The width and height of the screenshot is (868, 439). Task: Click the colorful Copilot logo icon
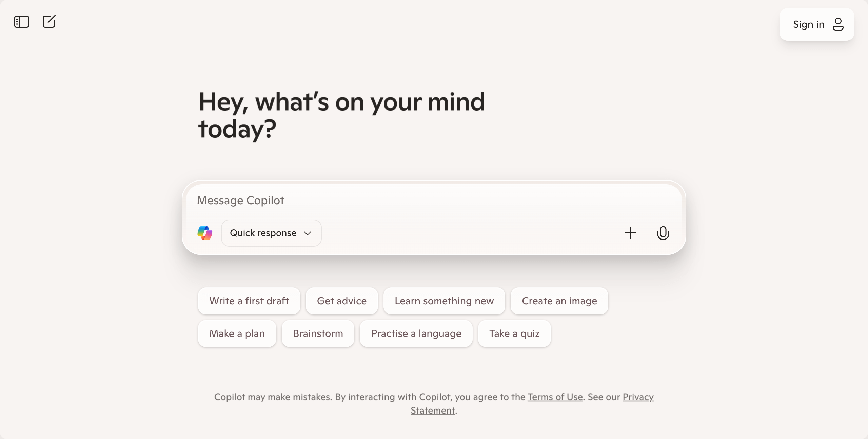pos(205,233)
